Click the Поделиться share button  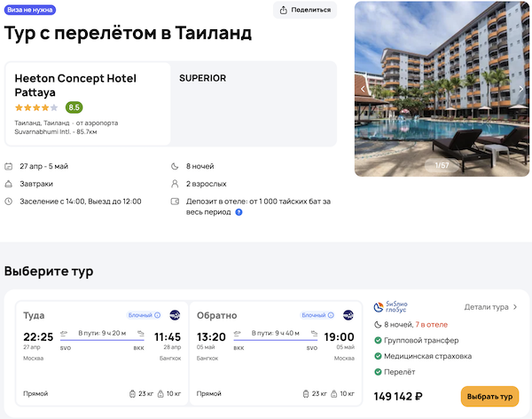305,10
